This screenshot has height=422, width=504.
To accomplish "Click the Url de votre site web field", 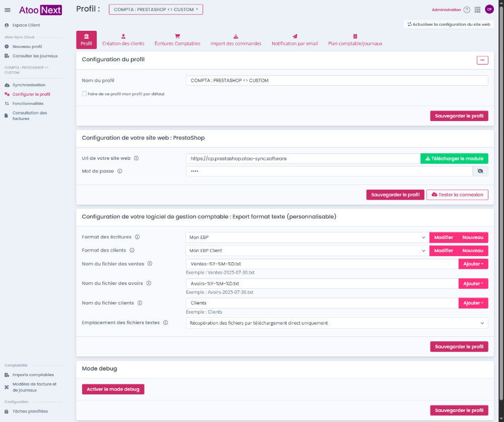I will 303,159.
